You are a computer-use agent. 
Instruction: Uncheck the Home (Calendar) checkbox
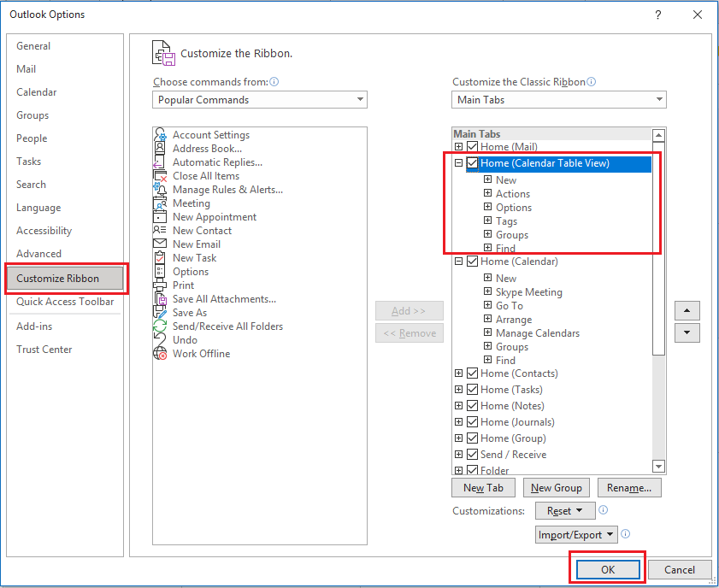tap(472, 262)
